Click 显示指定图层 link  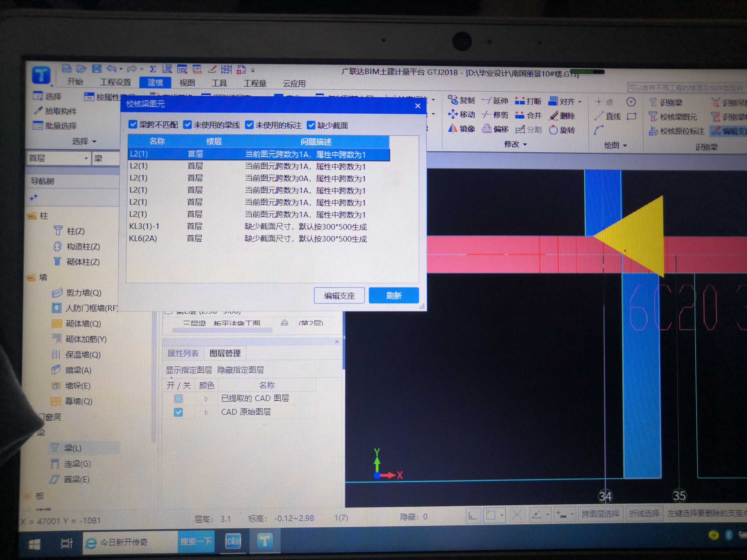189,370
